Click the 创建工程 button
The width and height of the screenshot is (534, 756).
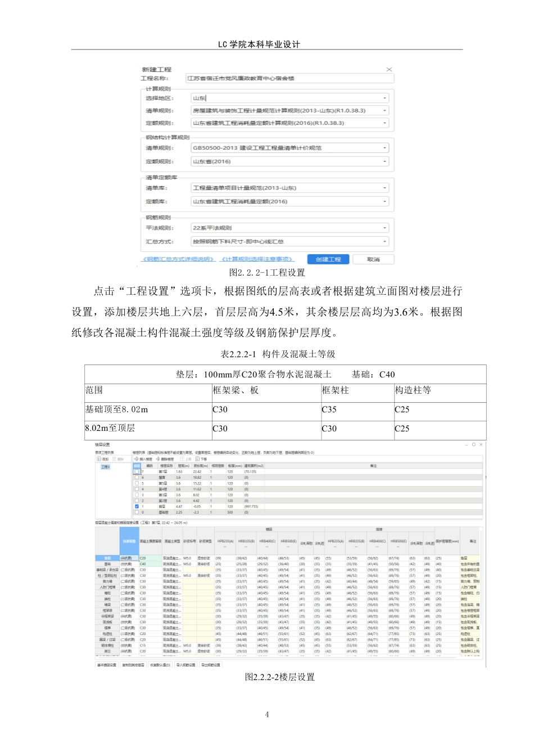coord(328,259)
